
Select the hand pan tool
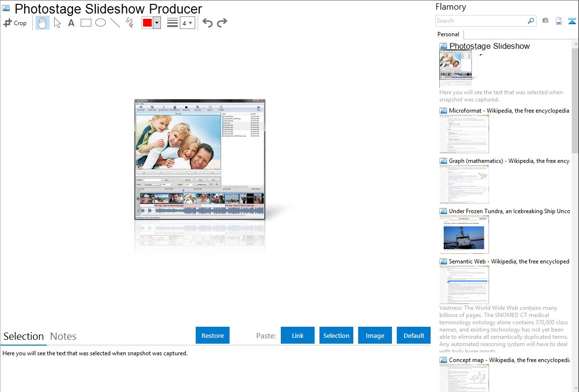tap(43, 23)
